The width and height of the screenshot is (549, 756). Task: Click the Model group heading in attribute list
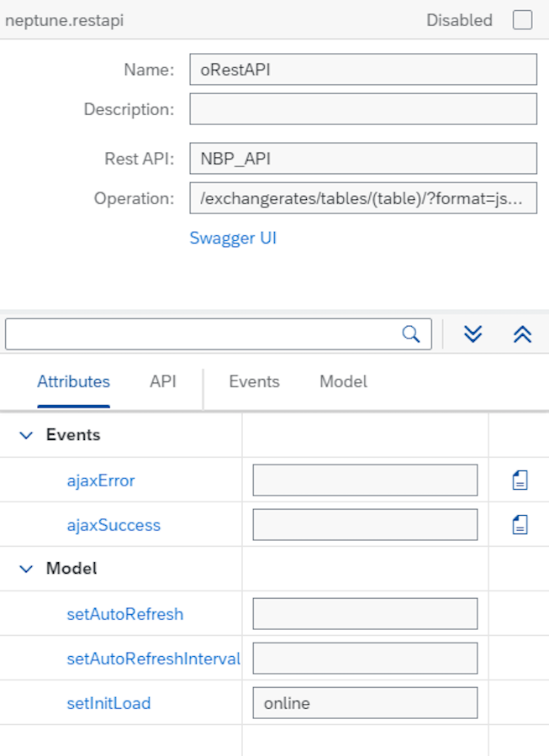click(x=71, y=569)
